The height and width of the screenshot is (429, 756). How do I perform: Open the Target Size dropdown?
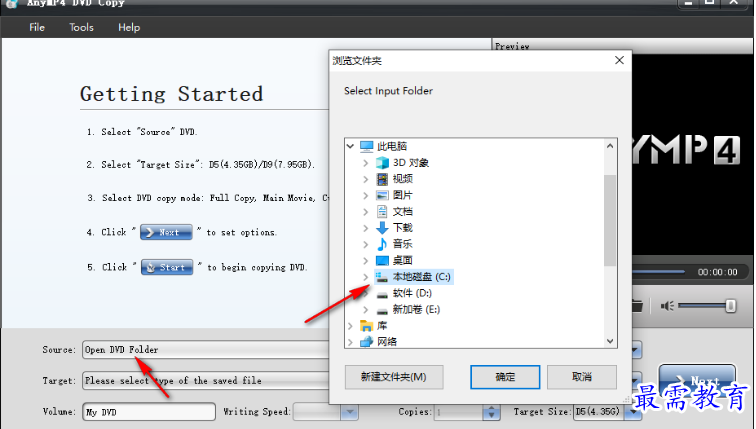pyautogui.click(x=634, y=412)
